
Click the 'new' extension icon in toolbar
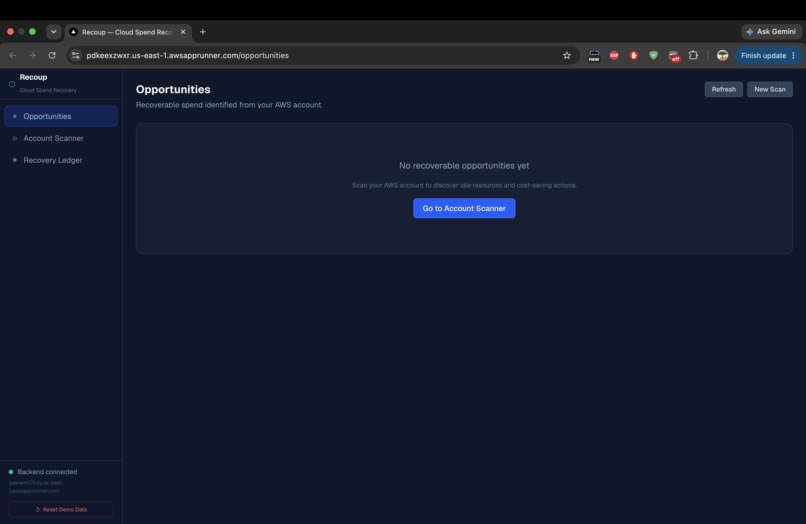coord(594,56)
